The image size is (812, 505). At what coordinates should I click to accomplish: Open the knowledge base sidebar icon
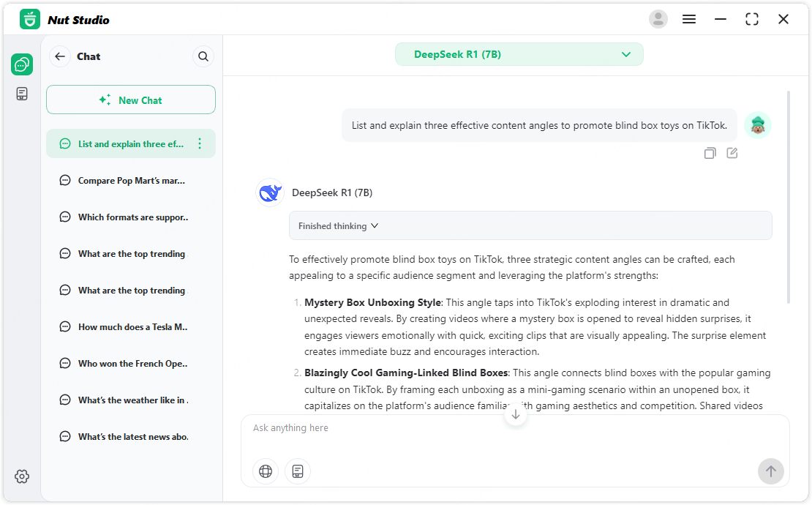[22, 94]
